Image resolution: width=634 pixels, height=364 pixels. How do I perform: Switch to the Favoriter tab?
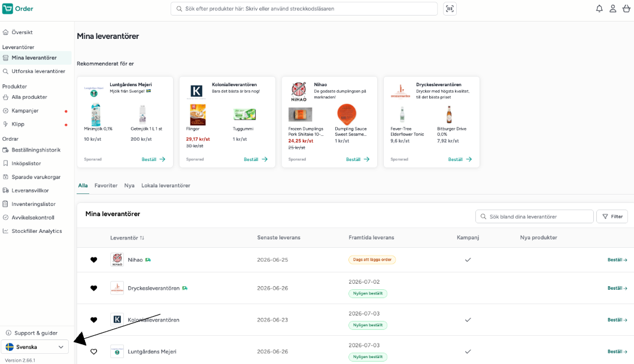click(106, 186)
